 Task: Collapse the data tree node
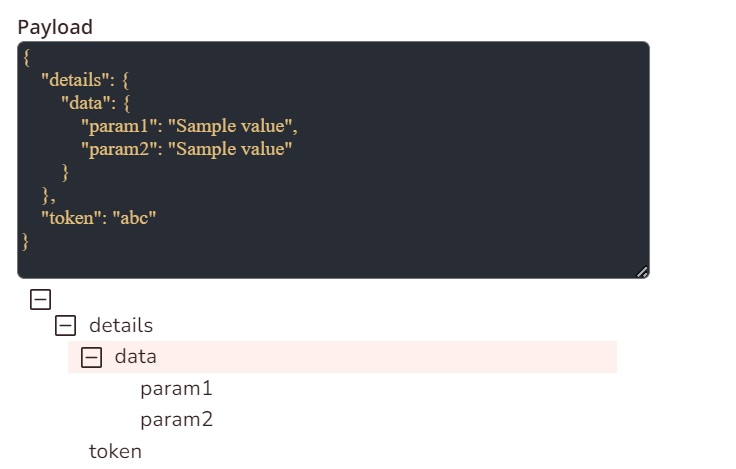pos(91,357)
